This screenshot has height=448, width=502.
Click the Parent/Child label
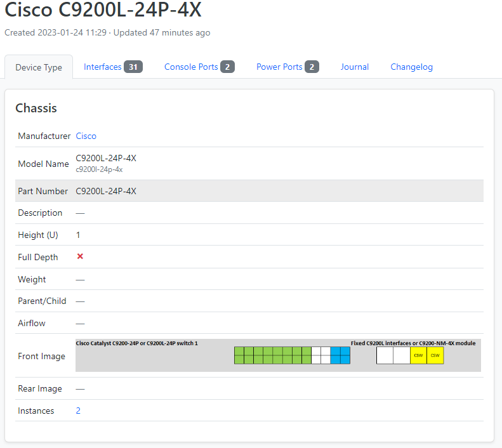(x=42, y=301)
